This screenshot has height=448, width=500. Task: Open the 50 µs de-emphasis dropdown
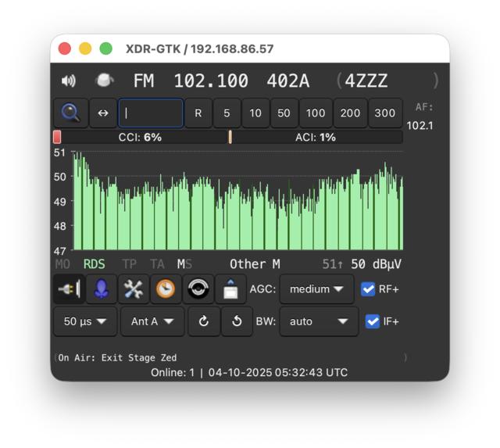tap(85, 321)
